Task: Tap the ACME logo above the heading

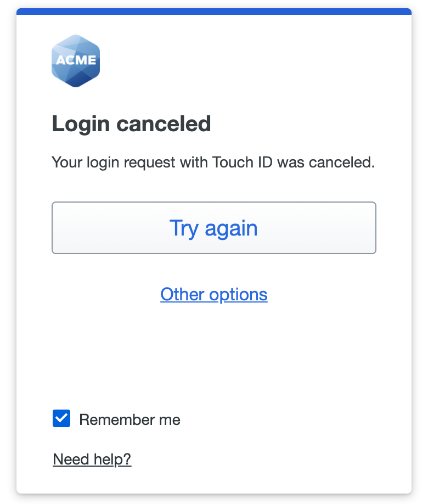Action: 76,60
